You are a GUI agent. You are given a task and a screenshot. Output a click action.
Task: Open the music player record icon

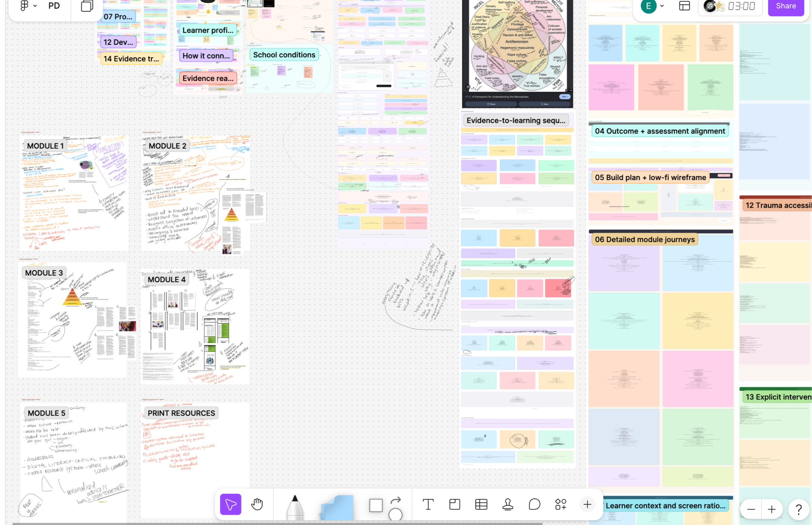(x=709, y=6)
